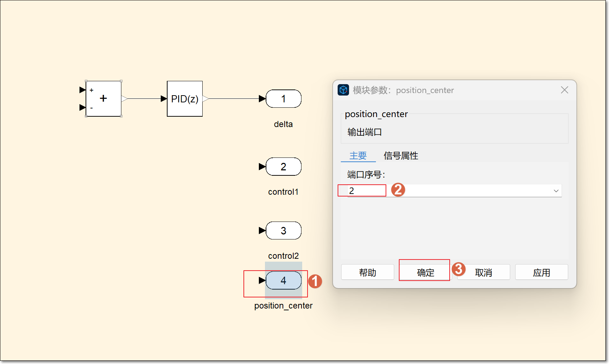Select output port 4 position_center block

click(284, 280)
